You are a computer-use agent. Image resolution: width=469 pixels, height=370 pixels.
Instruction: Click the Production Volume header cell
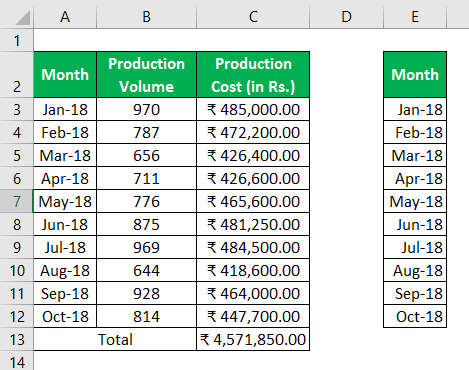(147, 75)
